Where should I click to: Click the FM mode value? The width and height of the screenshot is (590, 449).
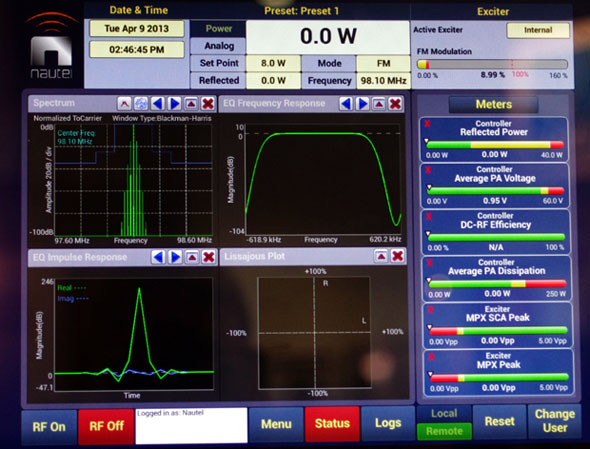tap(383, 63)
